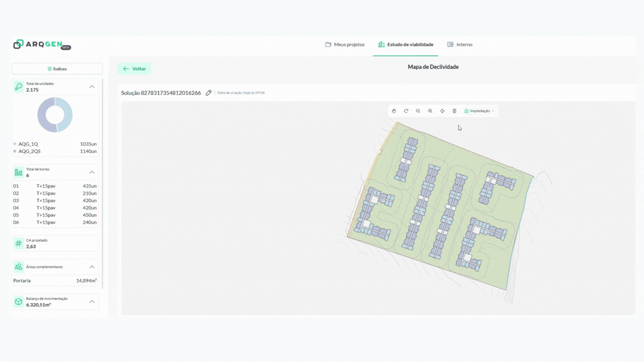Switch to the Interno tab
Viewport: 644px width, 362px height.
tap(460, 45)
